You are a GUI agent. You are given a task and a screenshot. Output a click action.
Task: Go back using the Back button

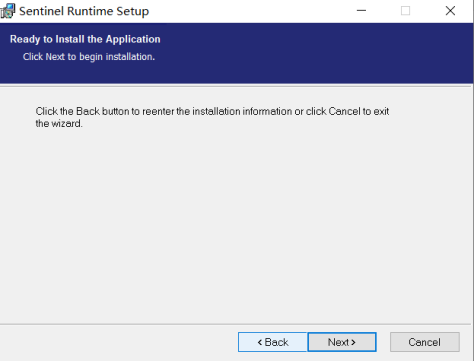pyautogui.click(x=273, y=342)
